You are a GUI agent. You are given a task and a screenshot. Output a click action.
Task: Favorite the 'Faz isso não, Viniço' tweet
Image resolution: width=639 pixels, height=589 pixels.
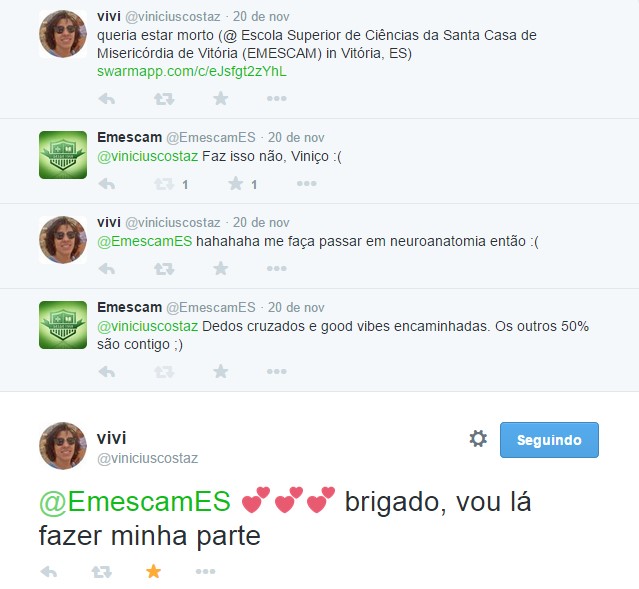[236, 183]
